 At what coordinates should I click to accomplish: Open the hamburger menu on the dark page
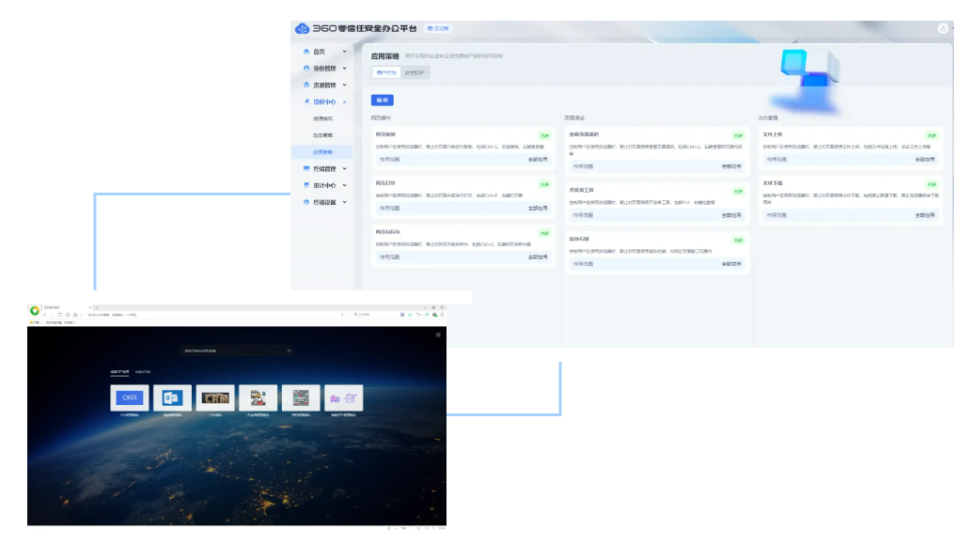click(x=438, y=334)
